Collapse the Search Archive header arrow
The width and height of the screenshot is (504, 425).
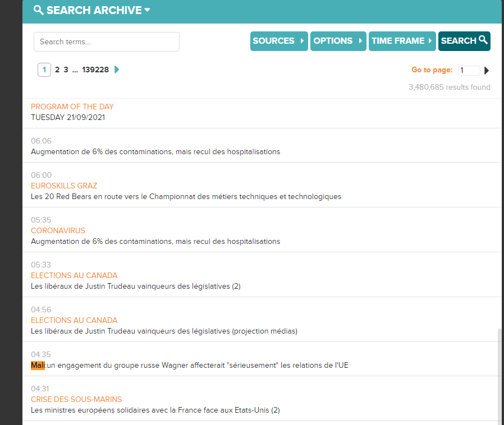pyautogui.click(x=147, y=10)
